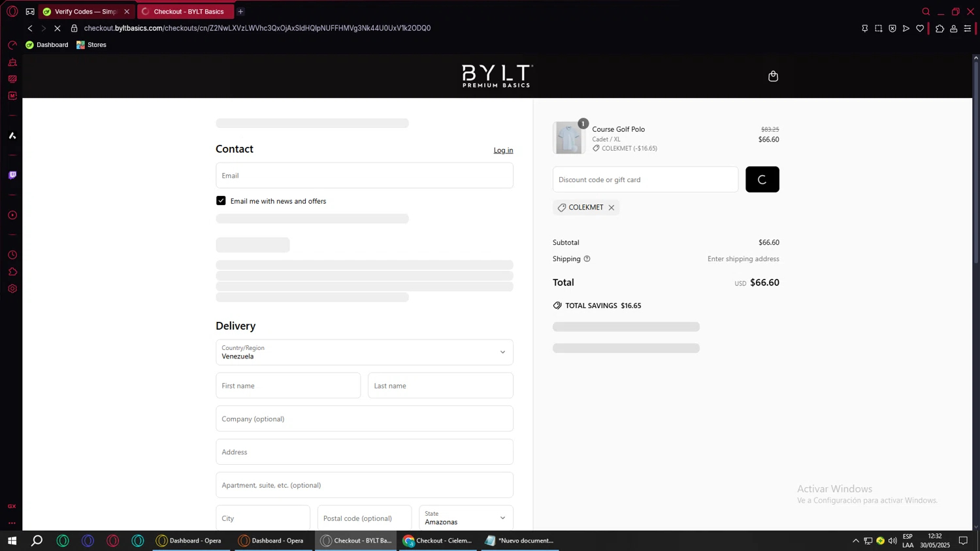
Task: Open Windows taskbar search
Action: click(37, 541)
